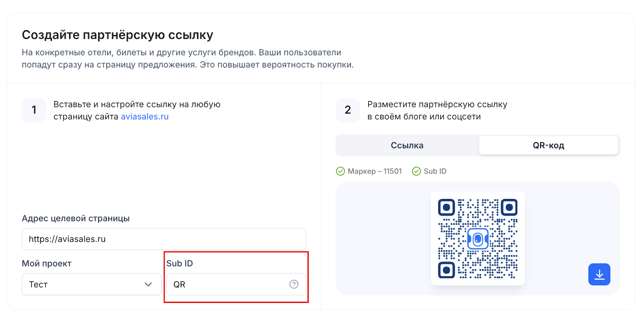Click the Маркер – 11501 status text

(375, 171)
